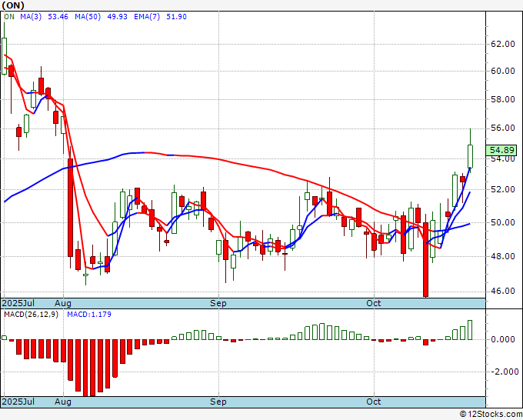Viewport: 523px width, 420px height.
Task: Click the MACD:1.179 value readout
Action: (89, 315)
